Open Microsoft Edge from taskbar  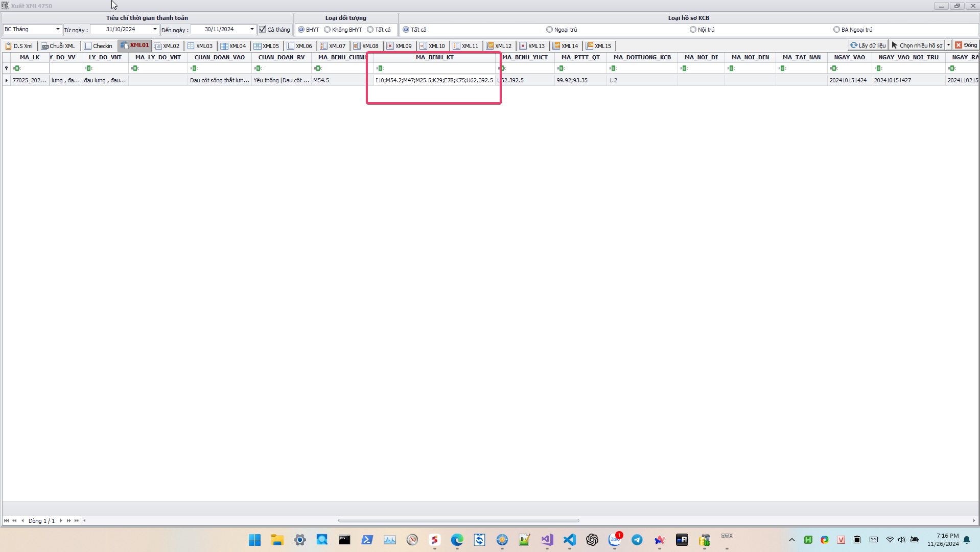[457, 540]
